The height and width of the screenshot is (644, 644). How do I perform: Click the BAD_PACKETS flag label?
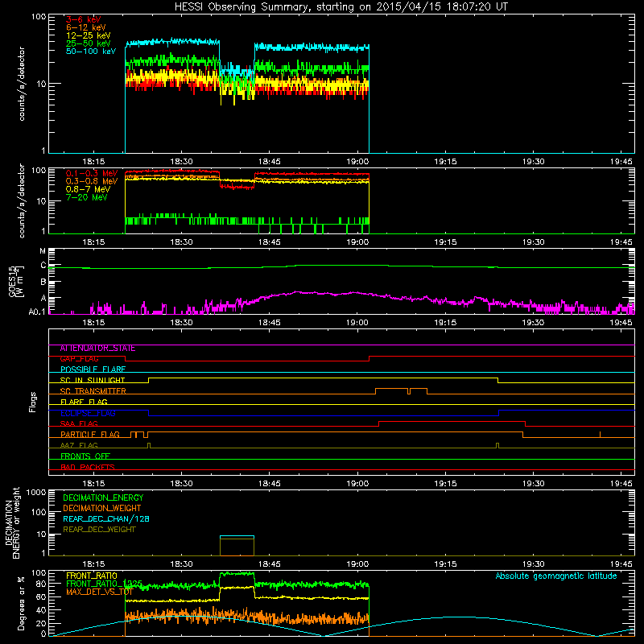tap(88, 467)
